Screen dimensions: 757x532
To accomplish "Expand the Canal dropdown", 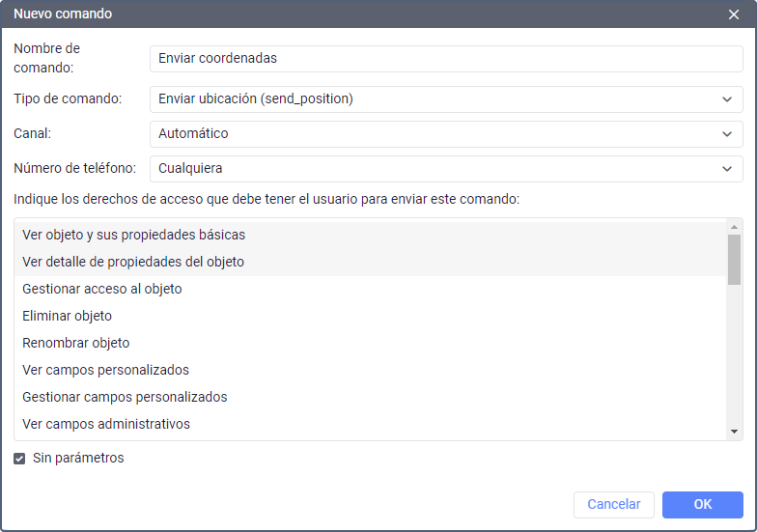I will coord(446,134).
